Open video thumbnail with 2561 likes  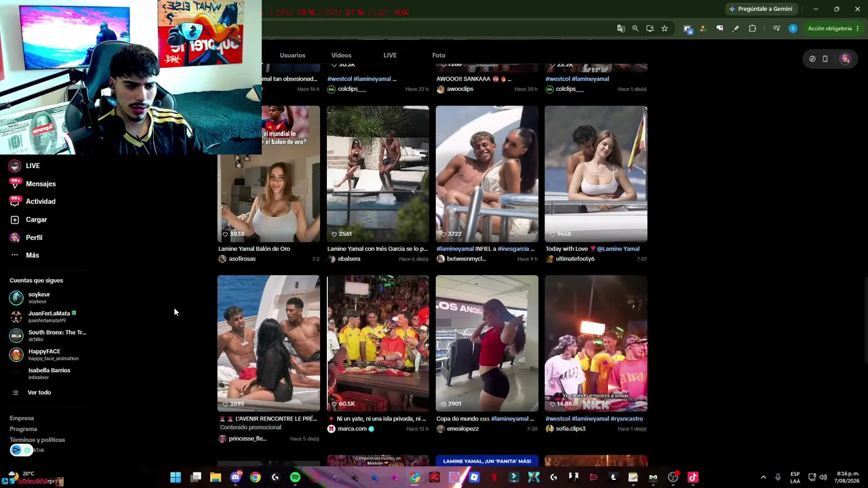378,174
